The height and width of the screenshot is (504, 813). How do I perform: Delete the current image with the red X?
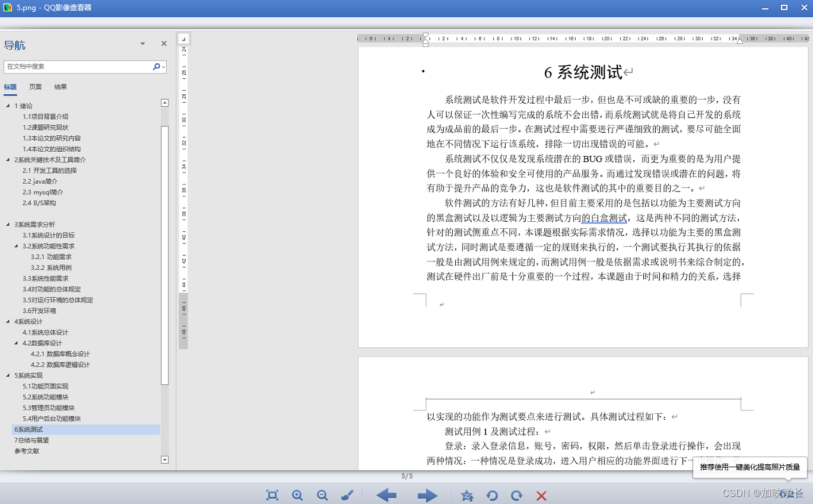click(541, 495)
